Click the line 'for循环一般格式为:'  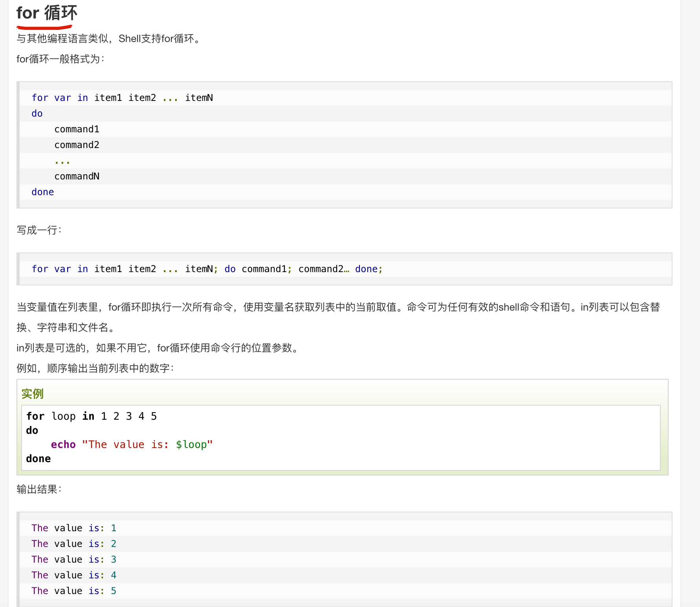pyautogui.click(x=61, y=59)
